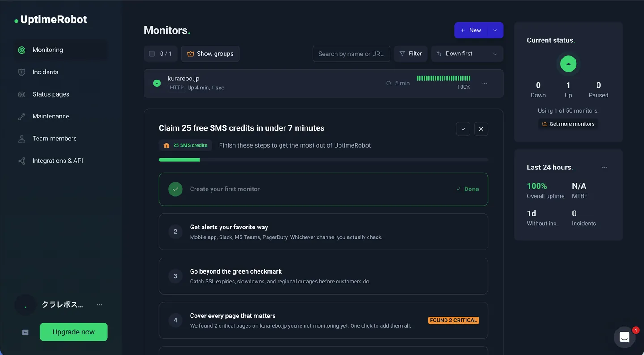Open the account options menu beside クラレボス
The height and width of the screenshot is (355, 644).
(x=100, y=305)
